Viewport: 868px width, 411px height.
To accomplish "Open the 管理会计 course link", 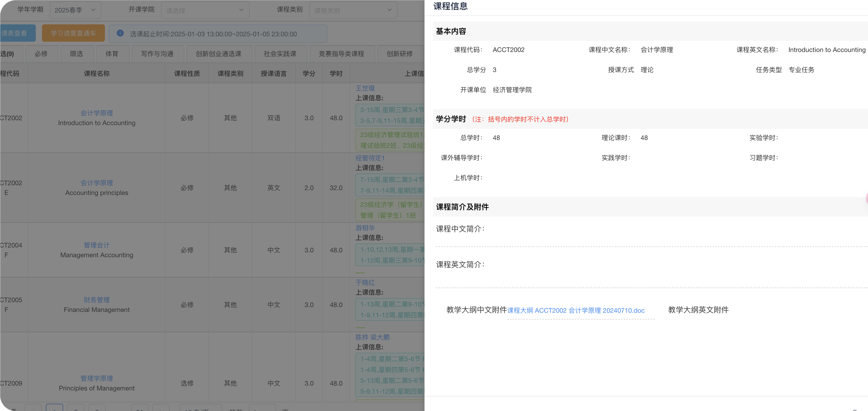I will pos(97,245).
